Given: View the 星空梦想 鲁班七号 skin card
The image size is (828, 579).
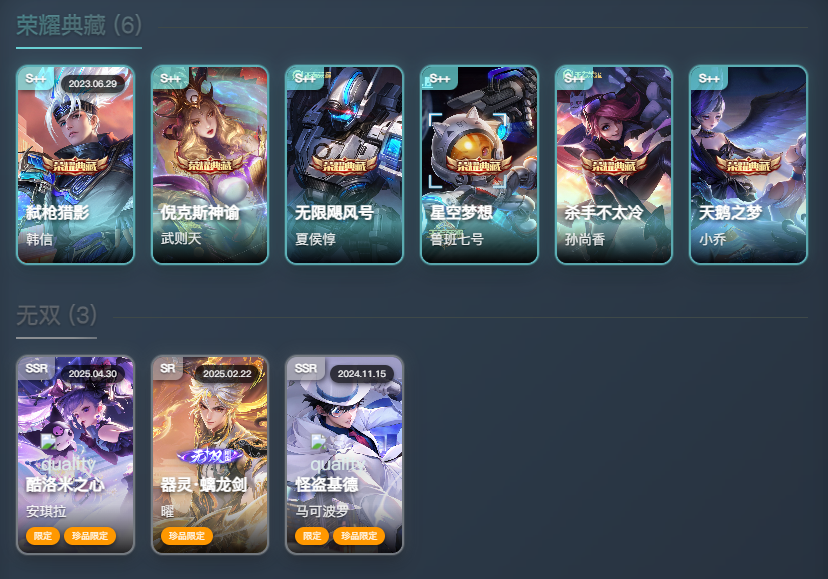Looking at the screenshot, I should coord(479,165).
